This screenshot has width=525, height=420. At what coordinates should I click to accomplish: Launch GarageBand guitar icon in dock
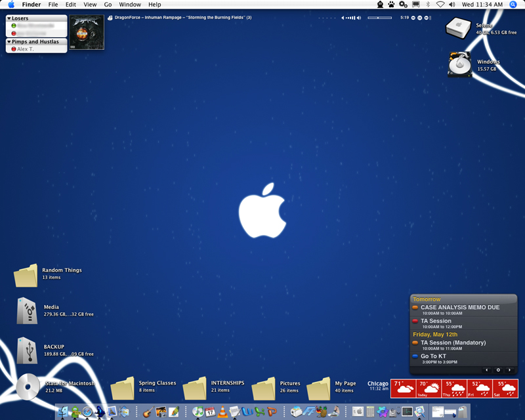tap(148, 411)
